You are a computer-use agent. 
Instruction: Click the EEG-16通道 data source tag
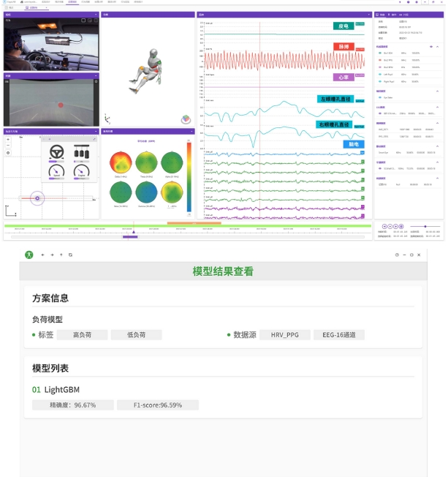pyautogui.click(x=339, y=335)
